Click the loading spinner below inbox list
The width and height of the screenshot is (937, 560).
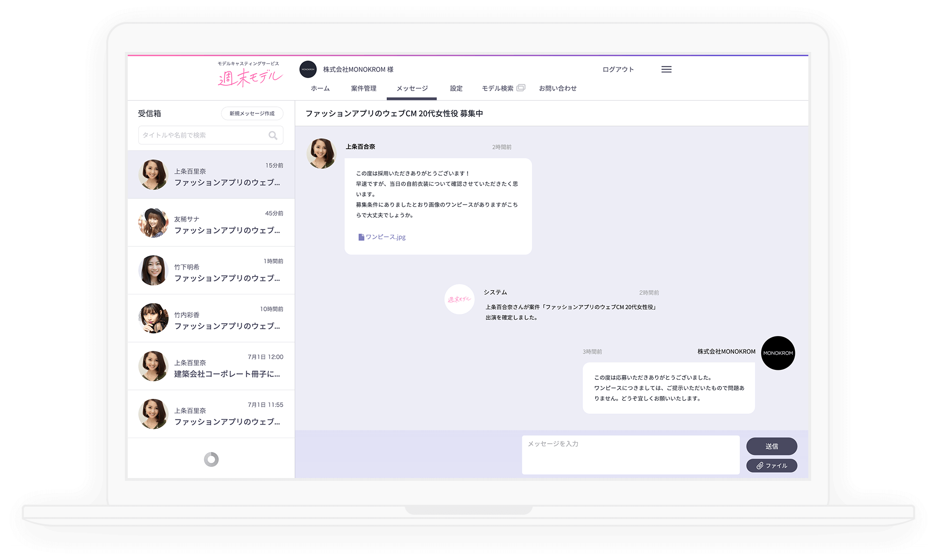tap(211, 459)
